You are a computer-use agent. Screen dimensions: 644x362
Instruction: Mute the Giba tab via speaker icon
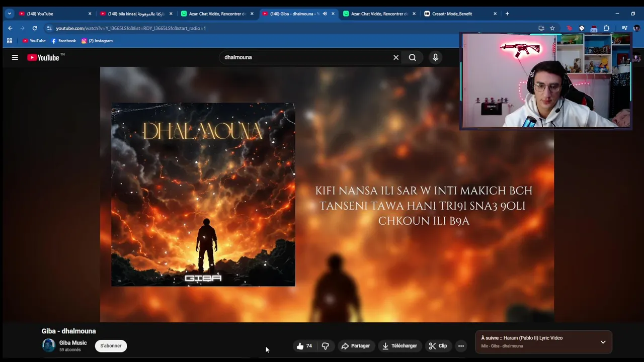(325, 14)
